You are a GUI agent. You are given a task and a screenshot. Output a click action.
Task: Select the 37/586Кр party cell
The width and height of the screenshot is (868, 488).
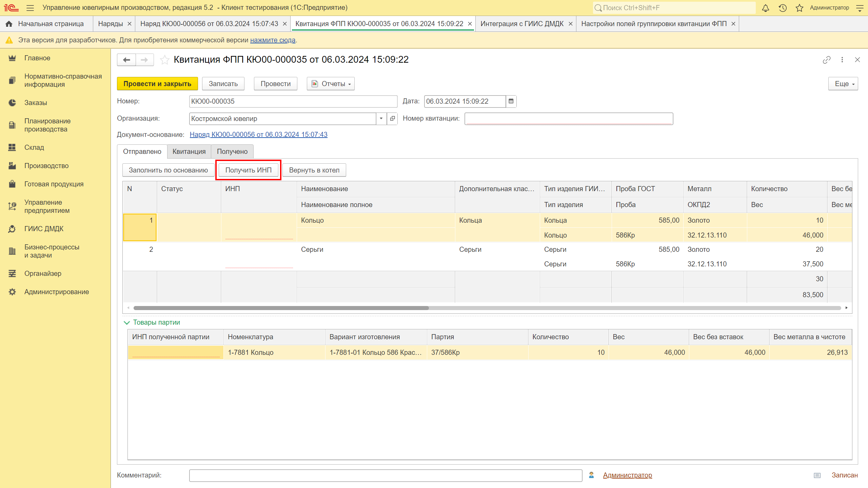tap(477, 352)
